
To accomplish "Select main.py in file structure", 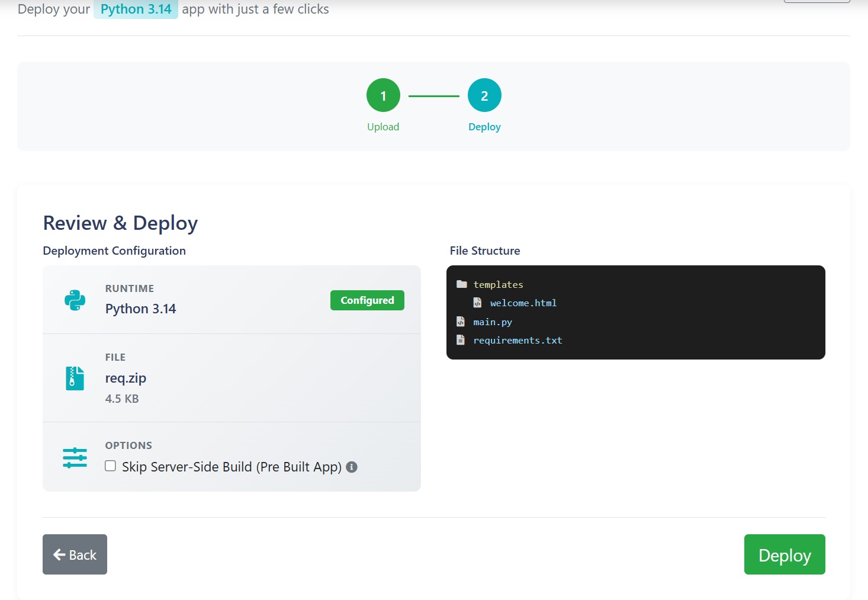I will [x=493, y=322].
